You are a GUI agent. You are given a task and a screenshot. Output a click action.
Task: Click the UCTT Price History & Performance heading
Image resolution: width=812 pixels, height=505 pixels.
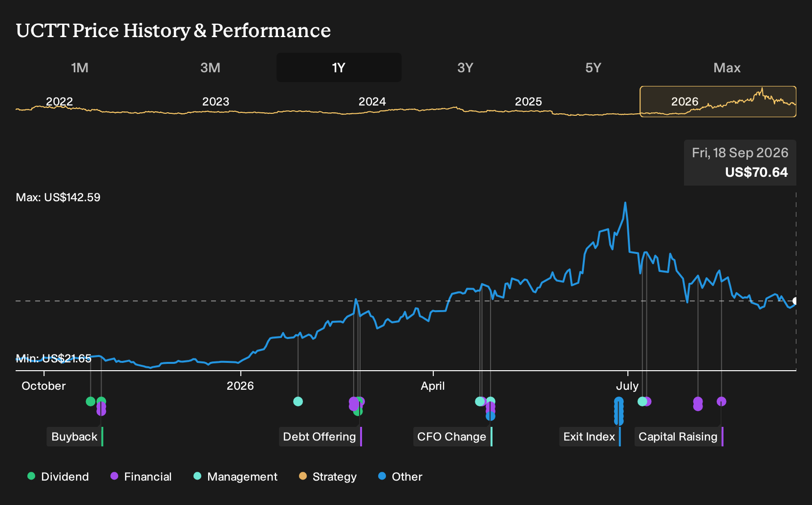point(173,30)
